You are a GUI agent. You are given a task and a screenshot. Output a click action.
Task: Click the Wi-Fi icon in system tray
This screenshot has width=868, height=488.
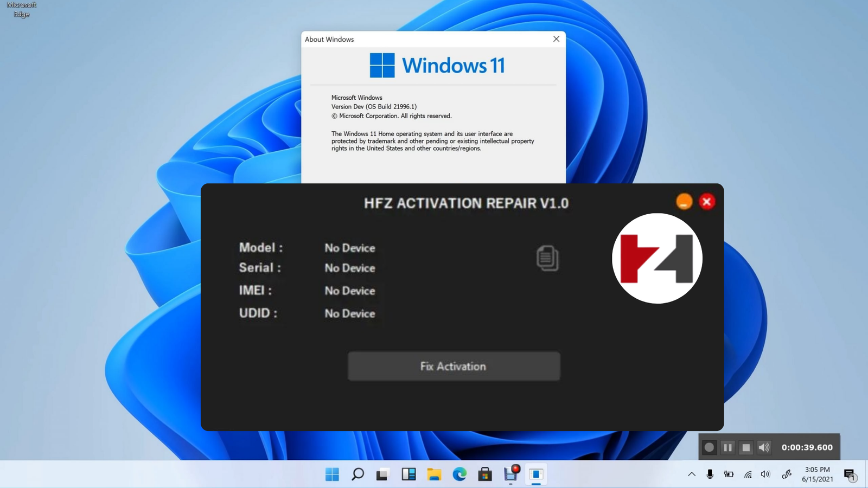tap(748, 474)
